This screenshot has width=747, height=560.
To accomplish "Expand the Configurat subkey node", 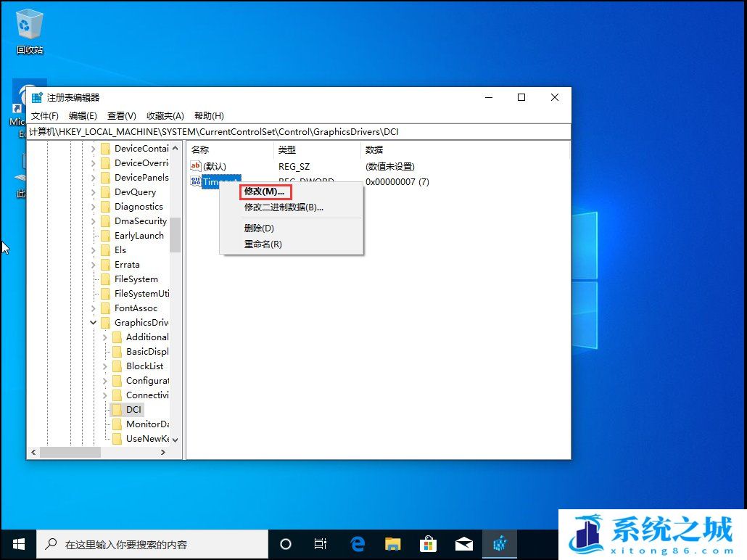I will pos(105,381).
